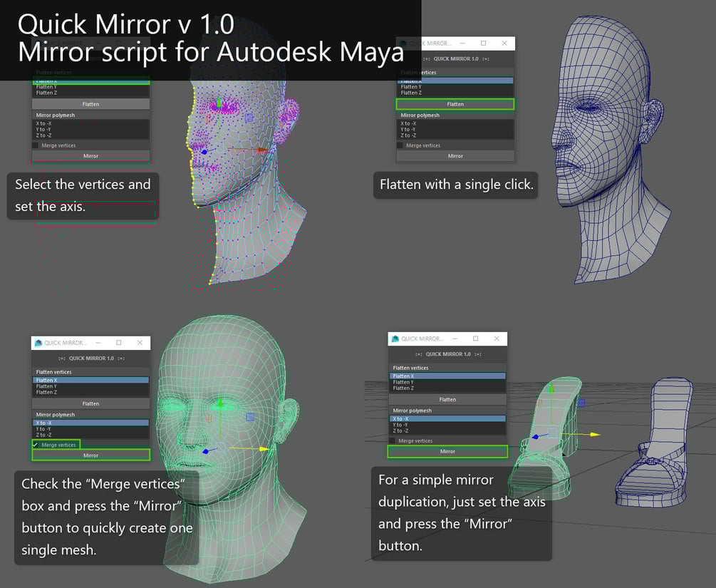Enable Merge vertices checkbox in 'Select the vertices' window
Screen dimensions: 716x588
pyautogui.click(x=36, y=145)
